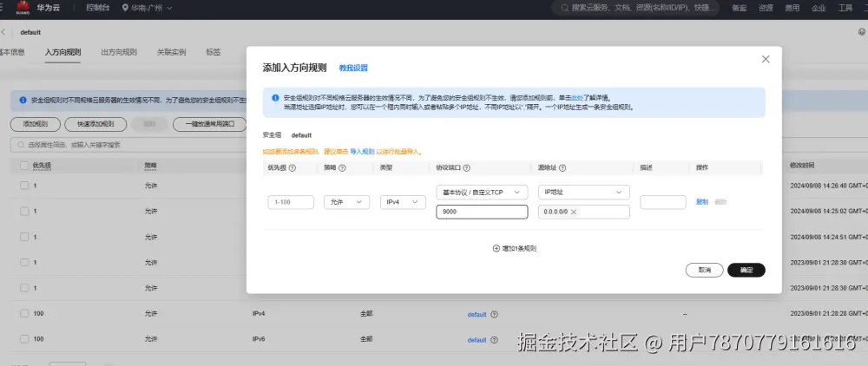This screenshot has width=868, height=366.
Task: Click the plus circle icon before 增加1条规则
Action: pyautogui.click(x=496, y=248)
